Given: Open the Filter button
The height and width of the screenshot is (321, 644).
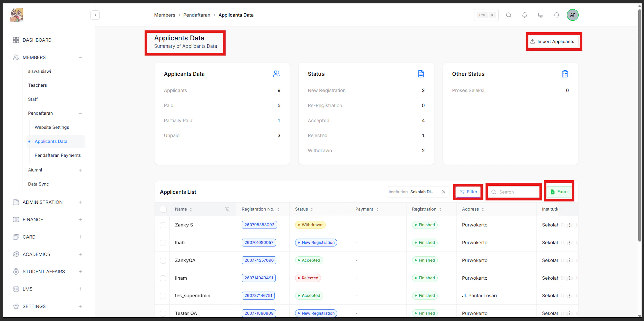Looking at the screenshot, I should [x=469, y=192].
